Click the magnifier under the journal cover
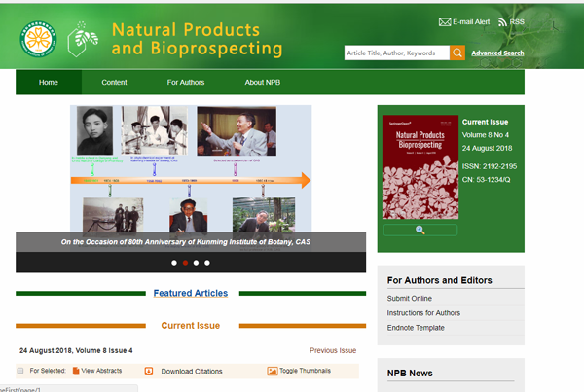 (420, 231)
